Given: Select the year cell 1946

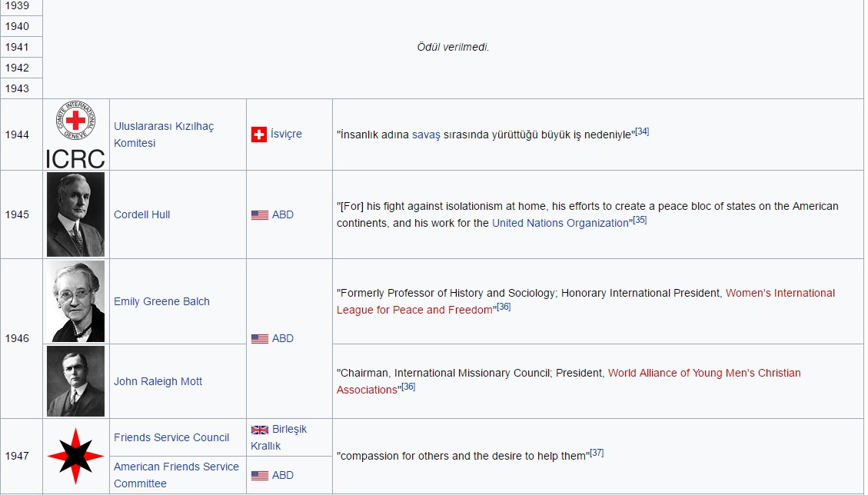Looking at the screenshot, I should pos(21,338).
